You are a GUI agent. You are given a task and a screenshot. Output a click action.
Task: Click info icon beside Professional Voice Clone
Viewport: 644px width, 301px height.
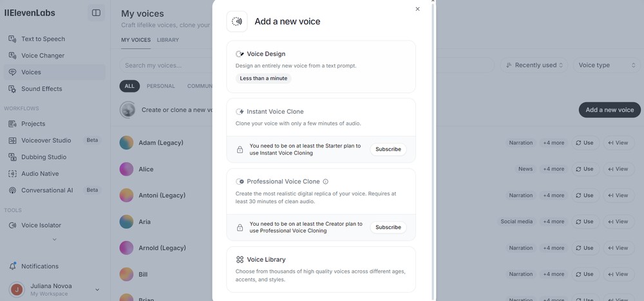tap(325, 182)
